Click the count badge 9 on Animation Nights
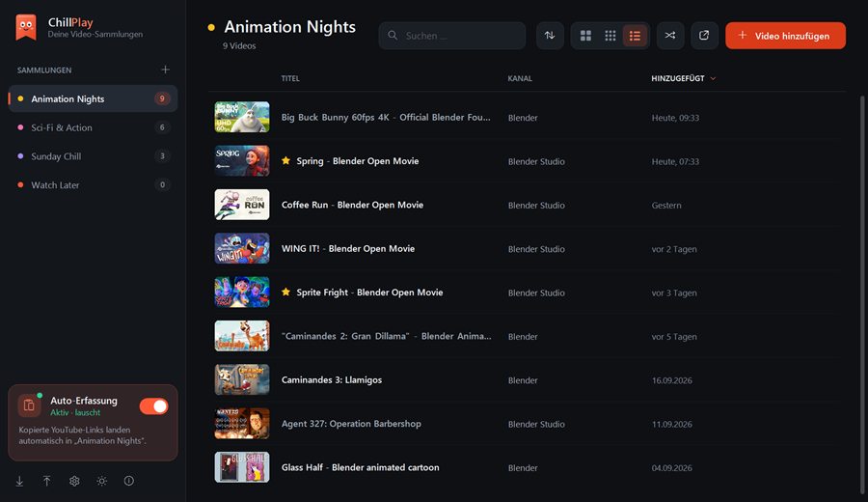The image size is (868, 502). [x=162, y=98]
